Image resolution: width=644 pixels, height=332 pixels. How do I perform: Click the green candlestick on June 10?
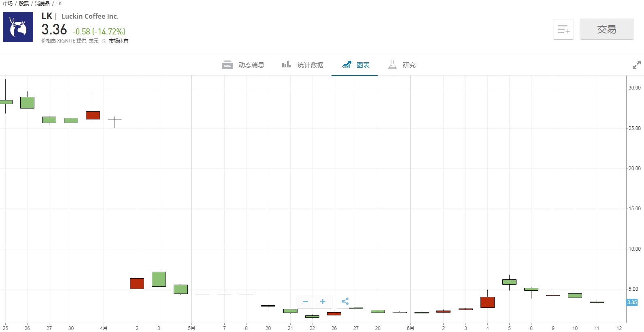pos(575,296)
